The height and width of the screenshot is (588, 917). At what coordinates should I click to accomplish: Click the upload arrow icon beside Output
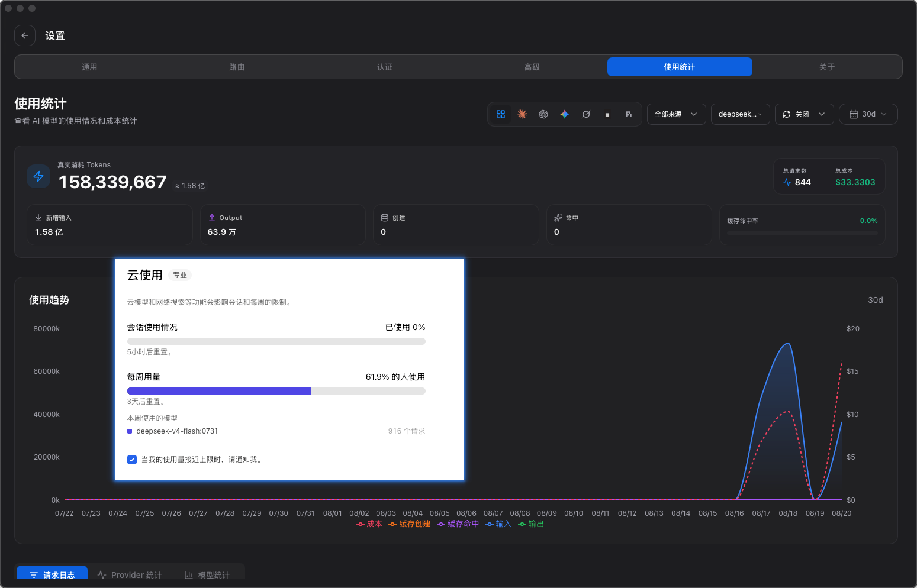[212, 218]
